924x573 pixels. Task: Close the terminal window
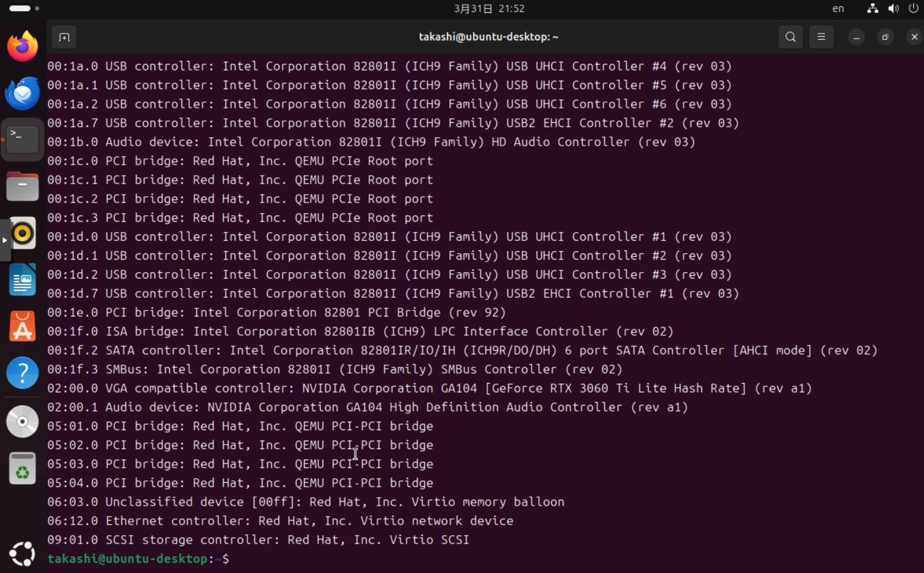914,37
